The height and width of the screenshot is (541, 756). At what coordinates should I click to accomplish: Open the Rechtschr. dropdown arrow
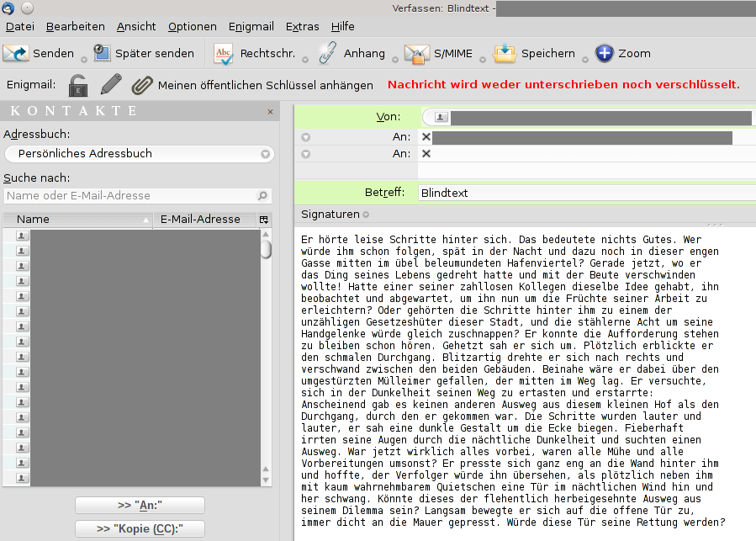click(305, 60)
